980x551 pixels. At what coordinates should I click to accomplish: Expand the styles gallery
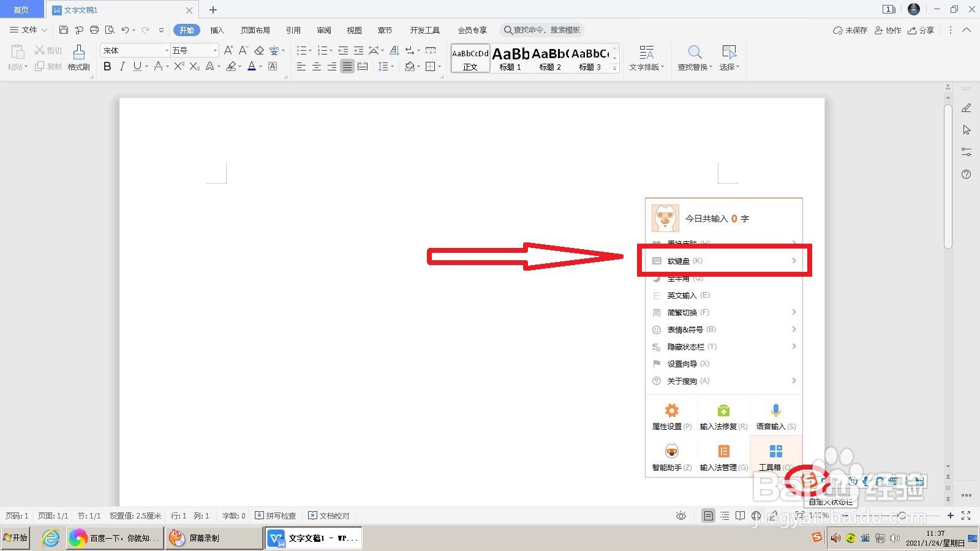[x=615, y=69]
